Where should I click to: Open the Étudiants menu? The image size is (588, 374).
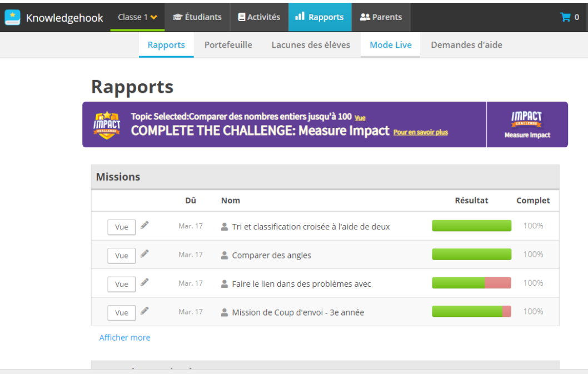197,17
